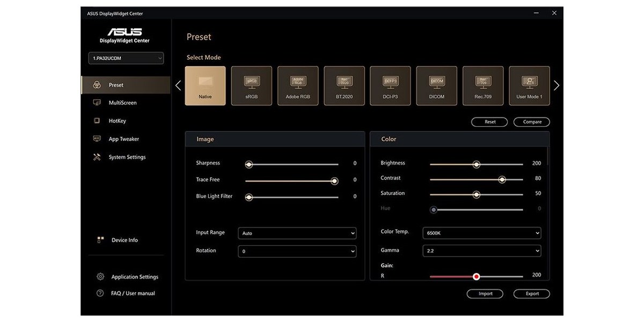The image size is (644, 322).
Task: Click the Image panel header
Action: point(275,139)
